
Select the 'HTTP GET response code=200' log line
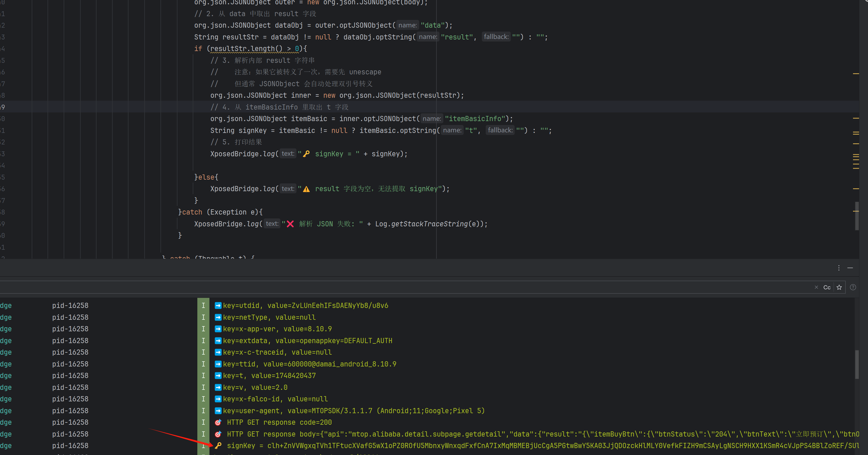point(279,422)
